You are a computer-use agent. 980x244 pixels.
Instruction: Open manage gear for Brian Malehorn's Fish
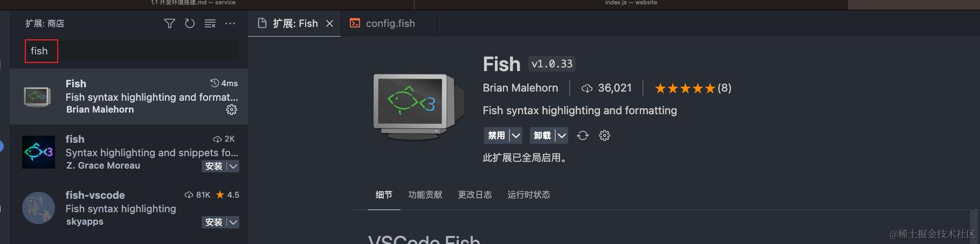click(x=232, y=110)
